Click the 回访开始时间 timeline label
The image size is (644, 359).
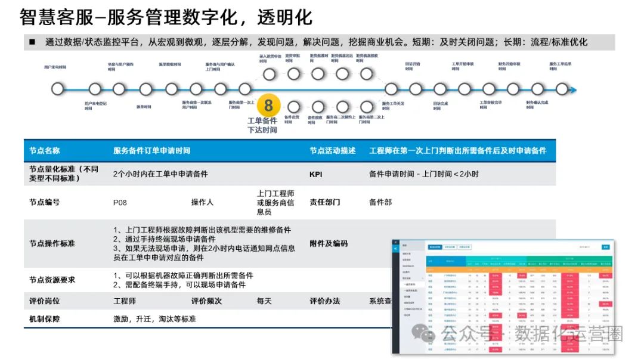point(413,67)
